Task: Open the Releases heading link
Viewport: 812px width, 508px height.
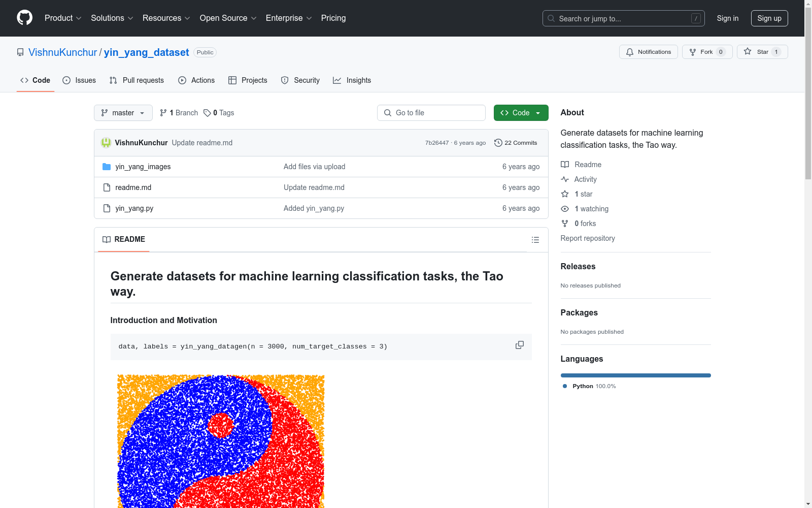Action: [x=578, y=266]
